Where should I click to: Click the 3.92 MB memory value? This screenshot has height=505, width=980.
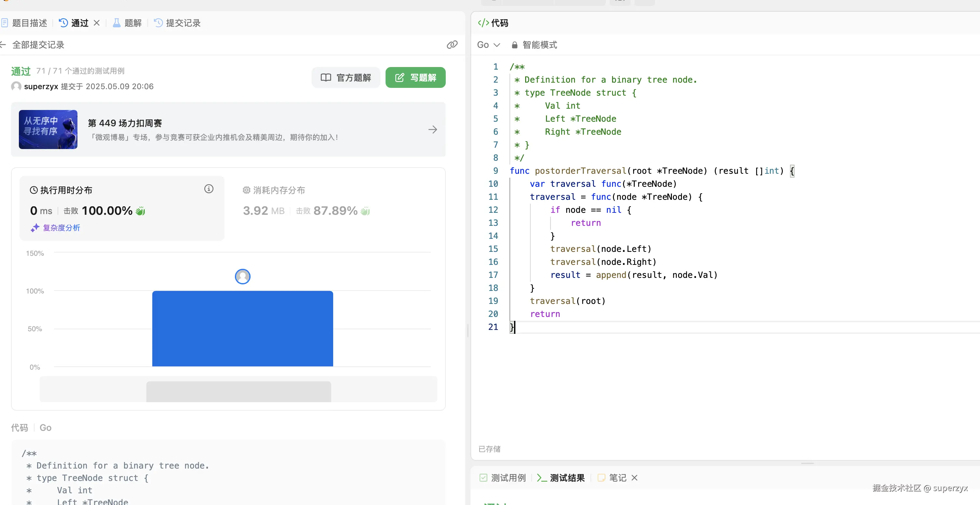tap(264, 211)
